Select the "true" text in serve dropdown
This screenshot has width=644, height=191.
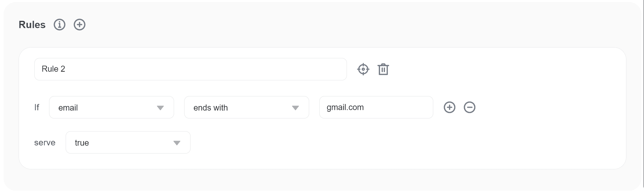tap(82, 143)
